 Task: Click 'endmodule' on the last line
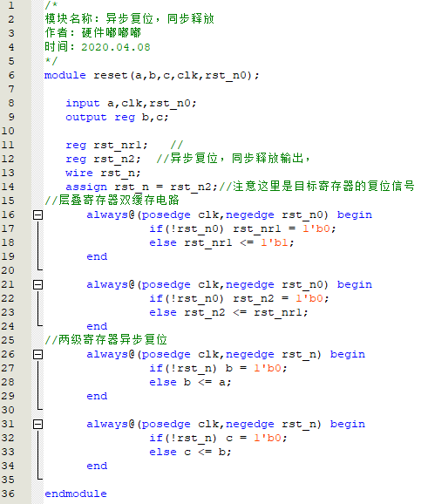(x=76, y=494)
